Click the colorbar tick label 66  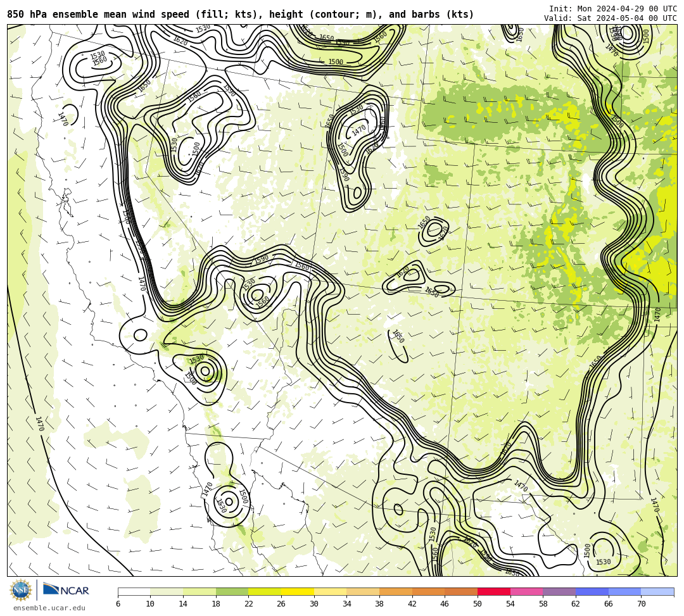click(x=609, y=604)
